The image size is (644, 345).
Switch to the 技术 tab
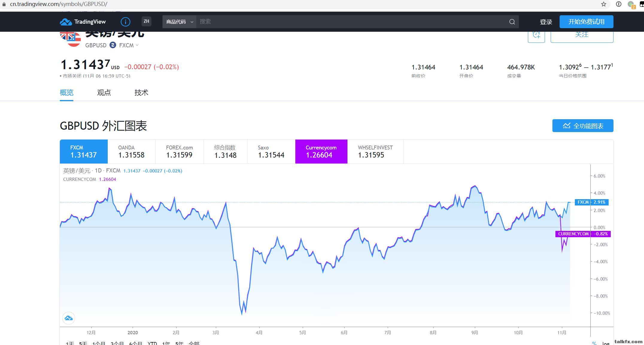[x=141, y=93]
